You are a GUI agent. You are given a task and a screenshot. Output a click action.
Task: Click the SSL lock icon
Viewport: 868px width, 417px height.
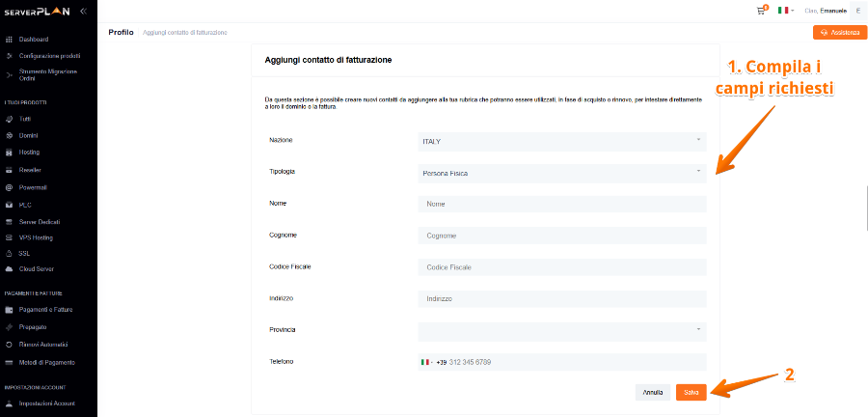click(9, 253)
